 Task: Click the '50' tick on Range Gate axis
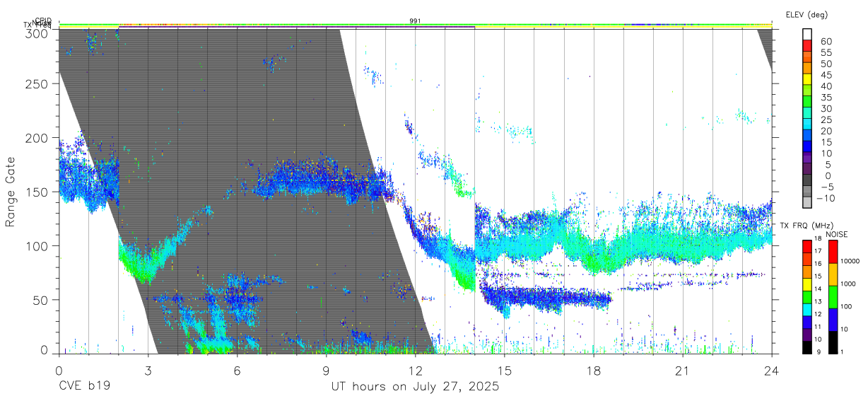pyautogui.click(x=41, y=299)
